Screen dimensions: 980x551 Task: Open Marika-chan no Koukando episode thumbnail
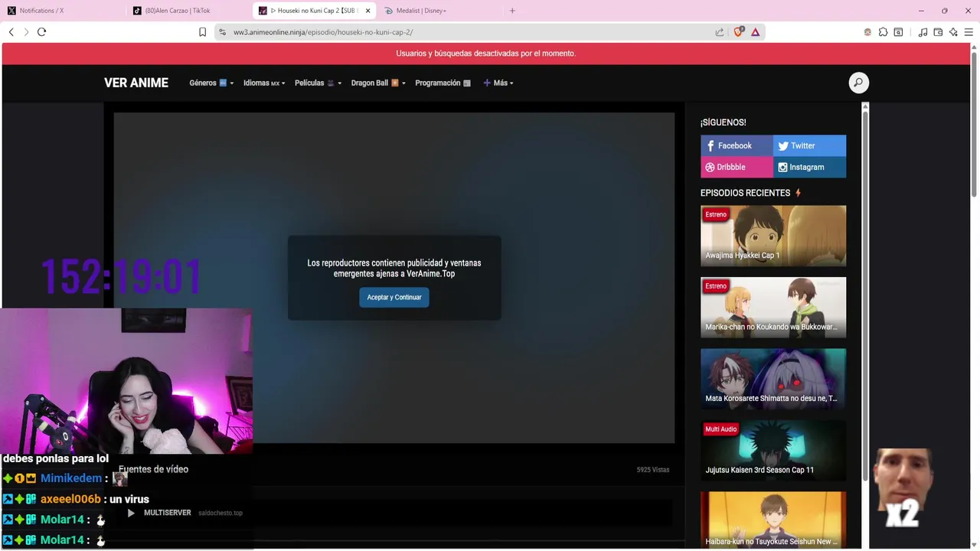point(773,307)
